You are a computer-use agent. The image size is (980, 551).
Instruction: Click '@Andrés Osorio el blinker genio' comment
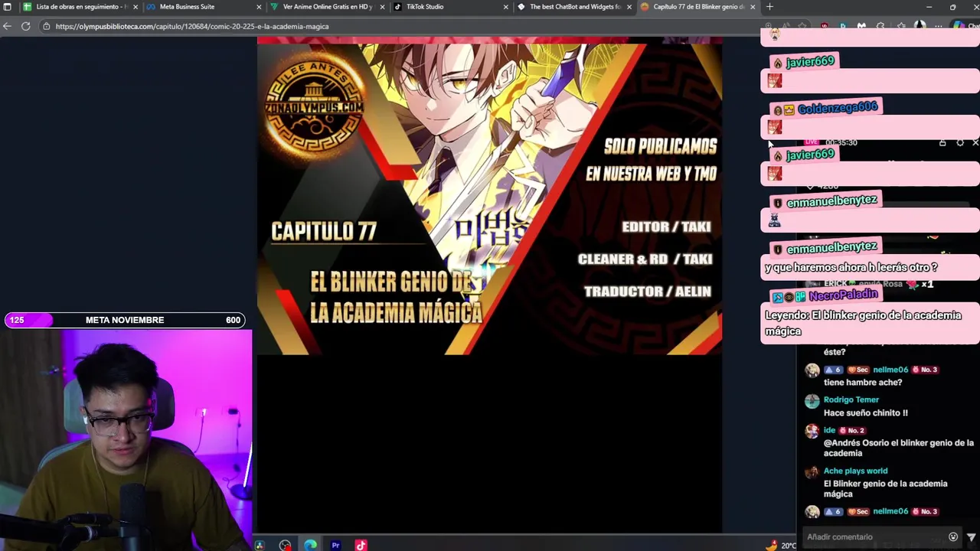898,448
